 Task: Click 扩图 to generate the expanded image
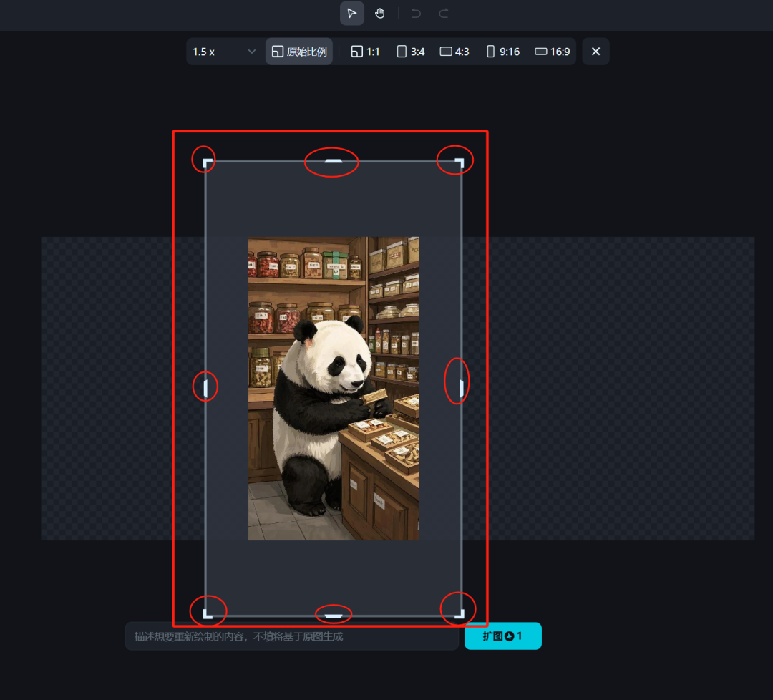(503, 636)
